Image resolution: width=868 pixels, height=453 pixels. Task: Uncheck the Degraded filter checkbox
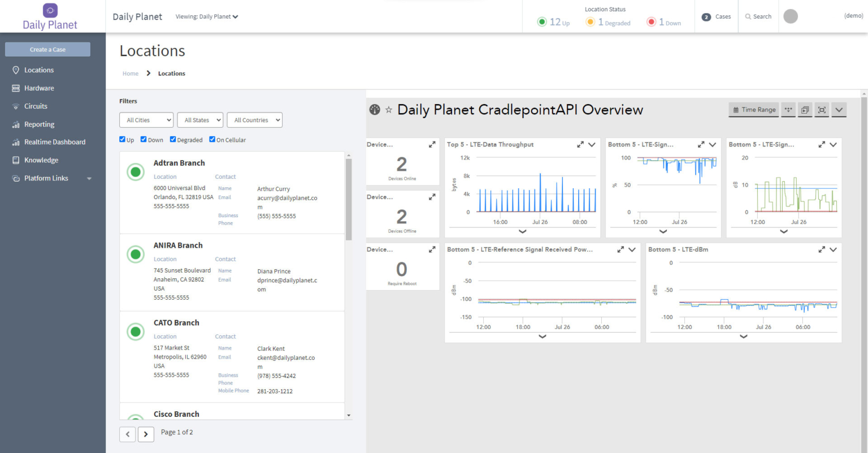[173, 140]
